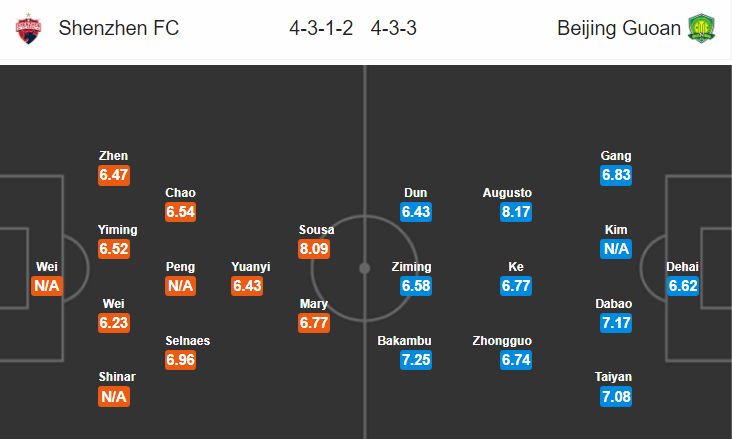Open the Beijing Guoan team name link
This screenshot has height=439, width=732.
[619, 28]
